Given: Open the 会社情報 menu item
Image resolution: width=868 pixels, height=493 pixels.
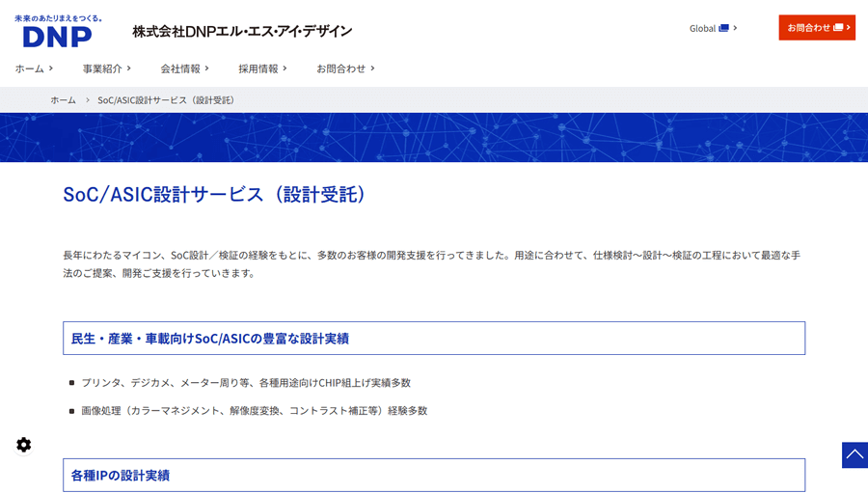Looking at the screenshot, I should 180,68.
